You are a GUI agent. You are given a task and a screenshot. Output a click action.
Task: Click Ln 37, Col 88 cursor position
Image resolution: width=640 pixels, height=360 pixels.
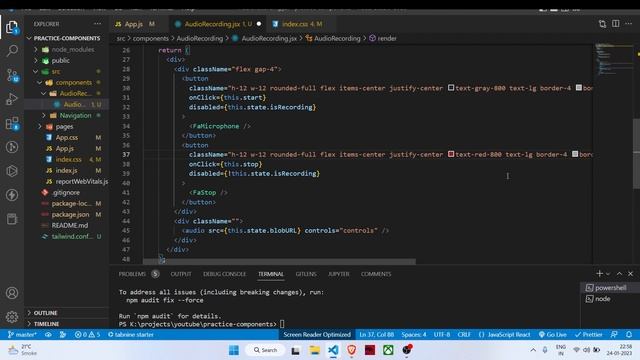coord(377,334)
